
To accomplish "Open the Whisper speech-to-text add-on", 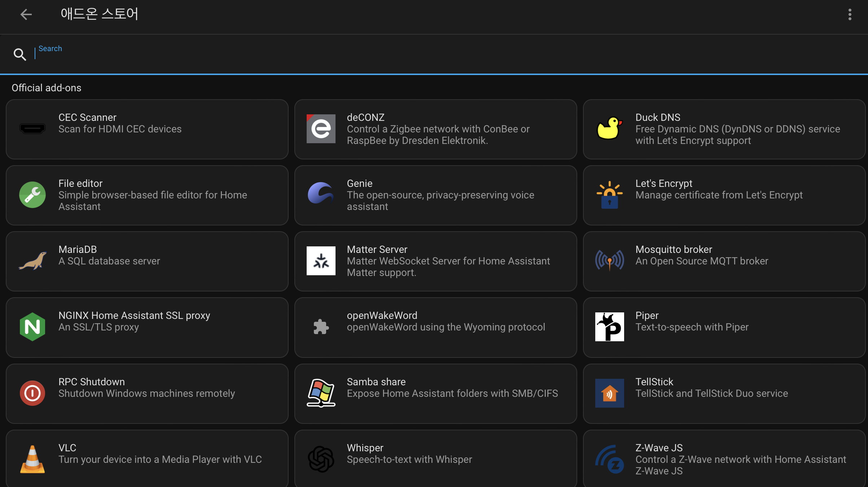I will pyautogui.click(x=435, y=458).
